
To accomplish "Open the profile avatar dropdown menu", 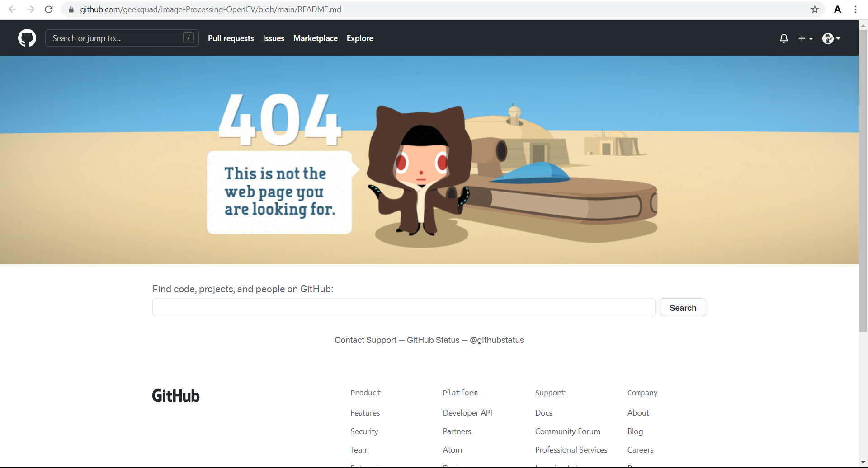I will (x=831, y=38).
